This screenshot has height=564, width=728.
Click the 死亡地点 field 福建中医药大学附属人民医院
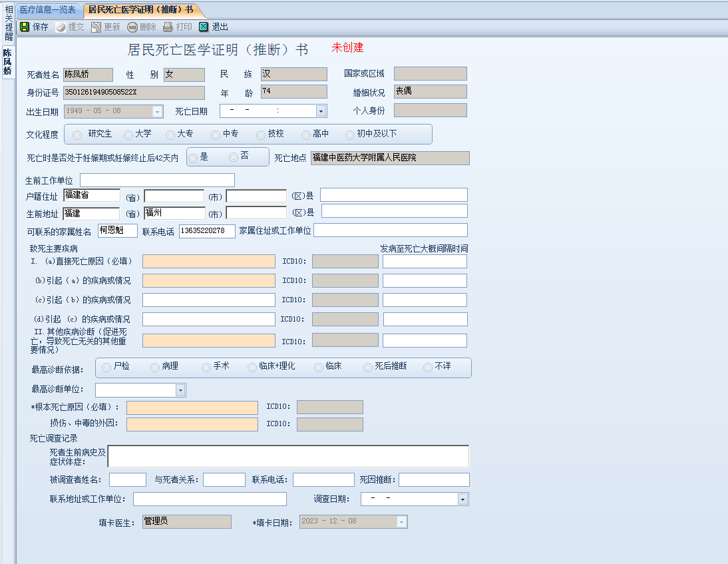[x=390, y=158]
